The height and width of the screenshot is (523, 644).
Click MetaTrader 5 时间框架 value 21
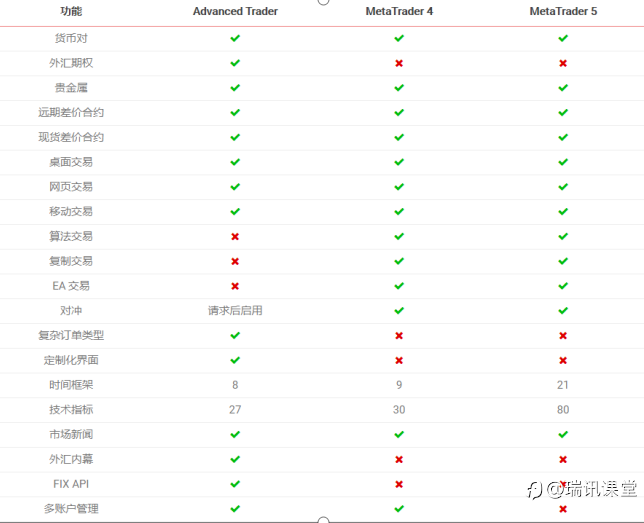coord(563,385)
